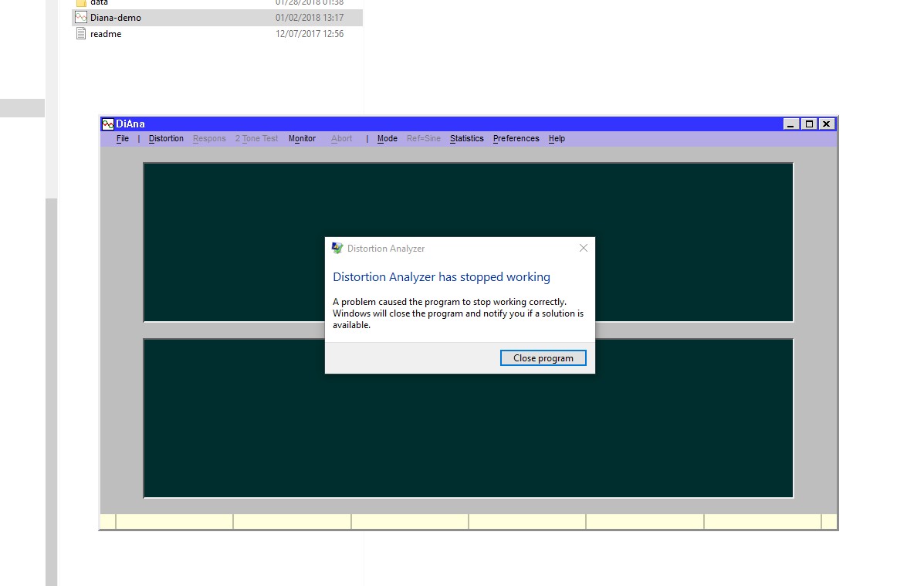Minimize the DiAna window
This screenshot has height=586, width=924.
click(791, 124)
